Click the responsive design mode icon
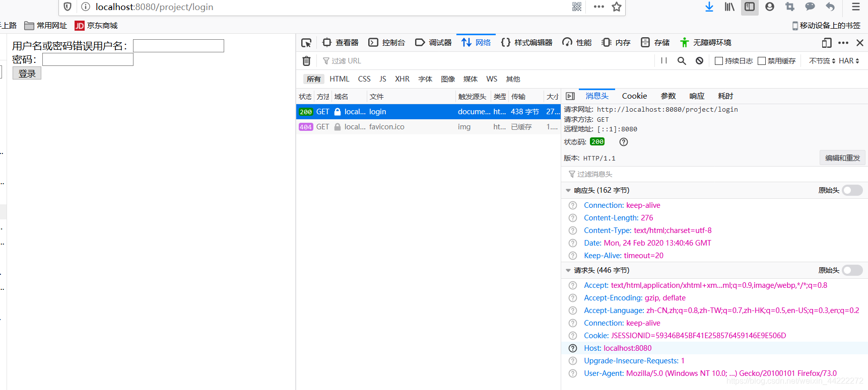This screenshot has width=868, height=390. pos(827,43)
